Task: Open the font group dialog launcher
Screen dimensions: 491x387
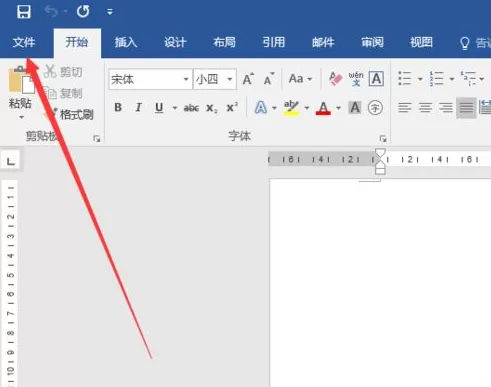Action: pyautogui.click(x=383, y=138)
